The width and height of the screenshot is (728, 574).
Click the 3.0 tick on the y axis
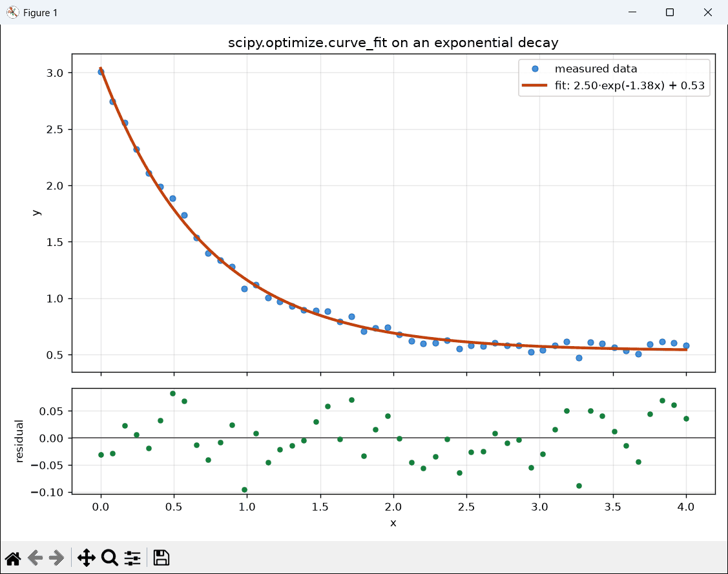tap(54, 73)
